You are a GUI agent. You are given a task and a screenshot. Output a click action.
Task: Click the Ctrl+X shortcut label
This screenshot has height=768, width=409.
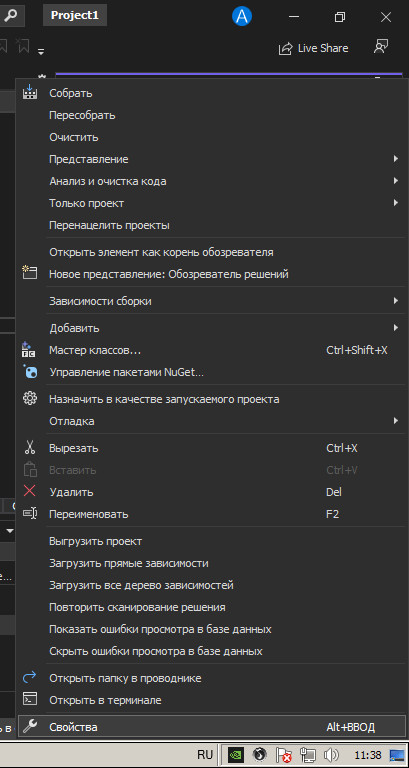(x=342, y=448)
